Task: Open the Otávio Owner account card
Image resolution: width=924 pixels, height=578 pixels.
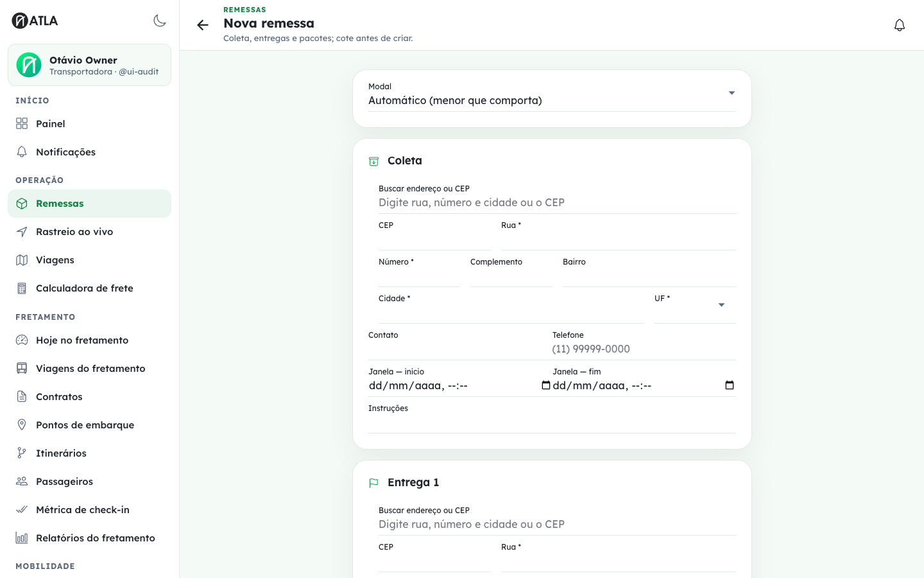Action: point(89,65)
